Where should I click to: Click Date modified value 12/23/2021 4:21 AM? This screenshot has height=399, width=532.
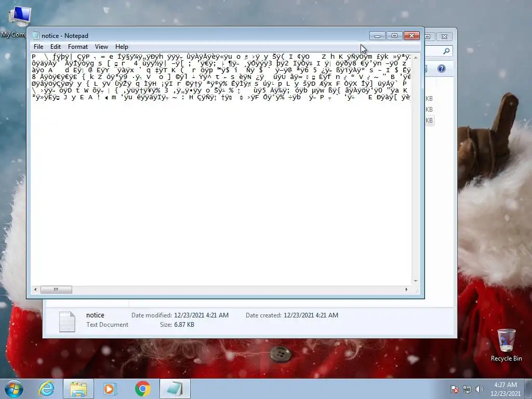(201, 315)
